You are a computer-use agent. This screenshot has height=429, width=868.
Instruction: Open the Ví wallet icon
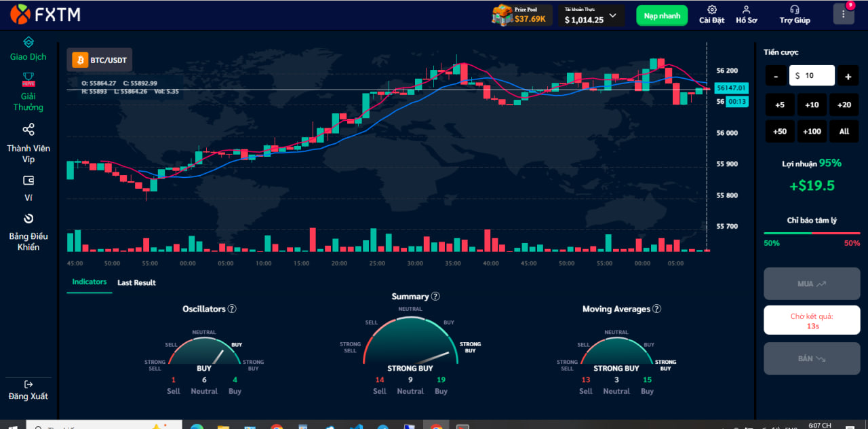coord(28,181)
